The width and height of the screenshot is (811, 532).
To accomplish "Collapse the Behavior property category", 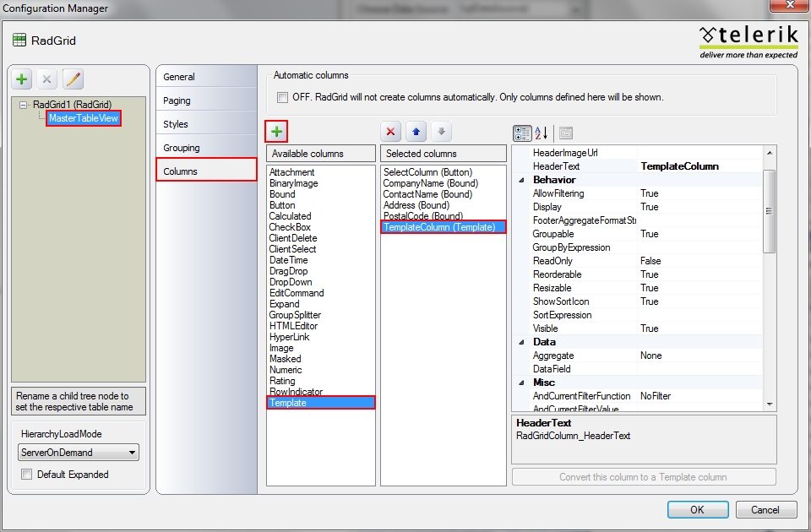I will point(520,180).
